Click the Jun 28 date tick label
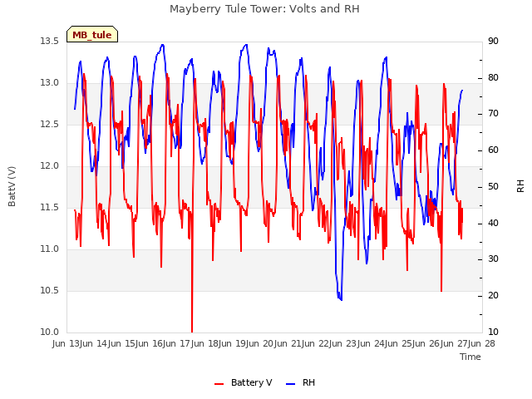Image resolution: width=532 pixels, height=399 pixels. click(x=483, y=343)
